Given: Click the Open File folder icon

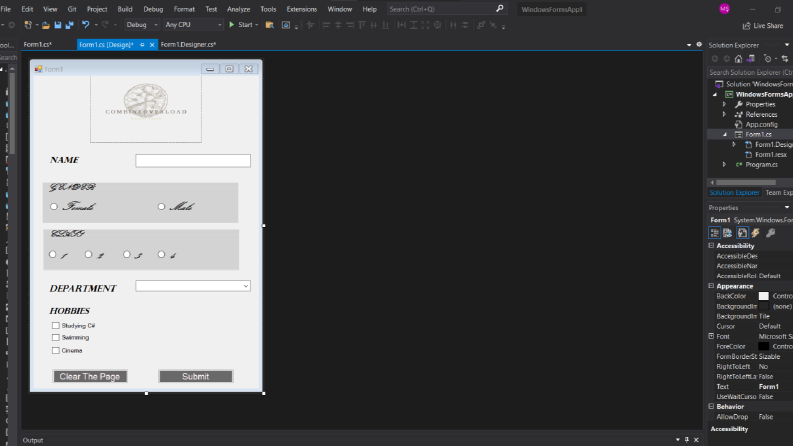Looking at the screenshot, I should pyautogui.click(x=46, y=25).
